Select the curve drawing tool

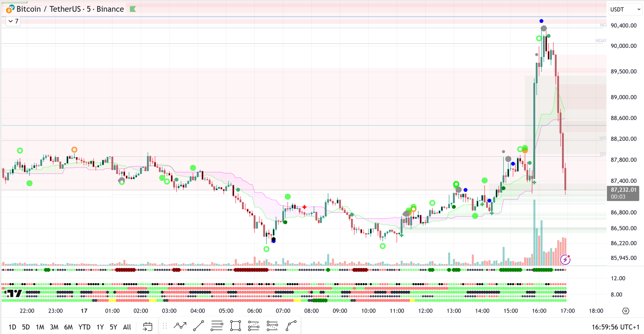[x=291, y=326]
